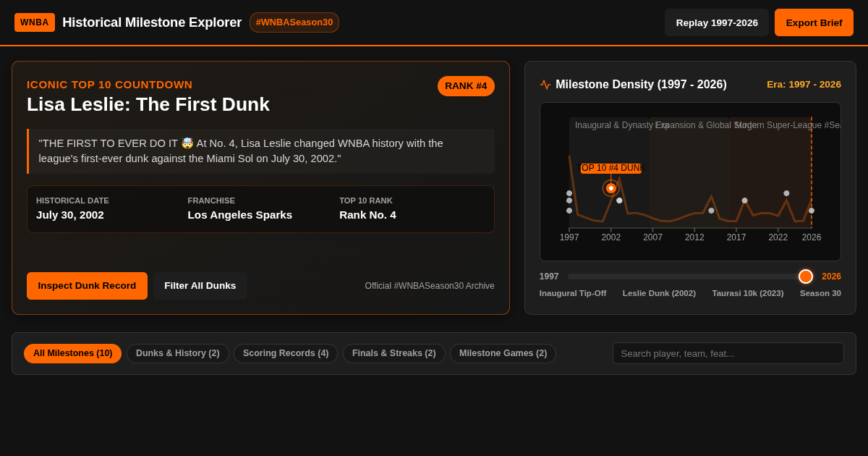Screen dimensions: 868x456
Task: Filter by Finals & Streaks (2)
Action: (x=394, y=353)
